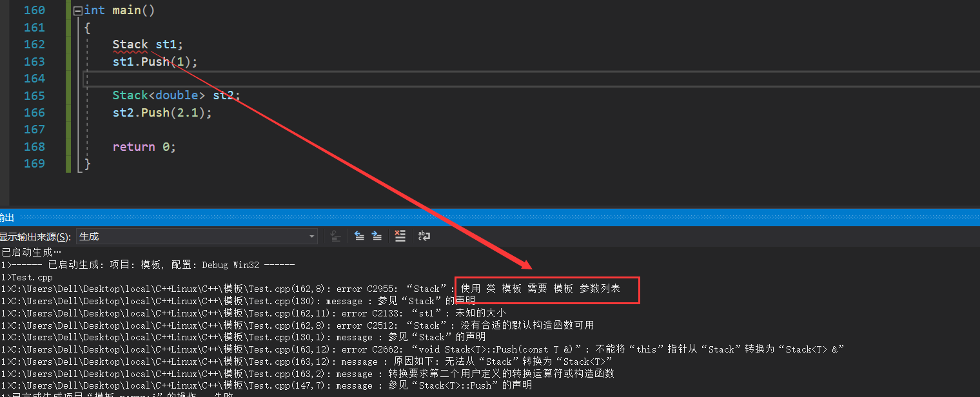Screen dimensions: 980x397
Task: Click the underlined Stack on line 162
Action: (x=130, y=44)
